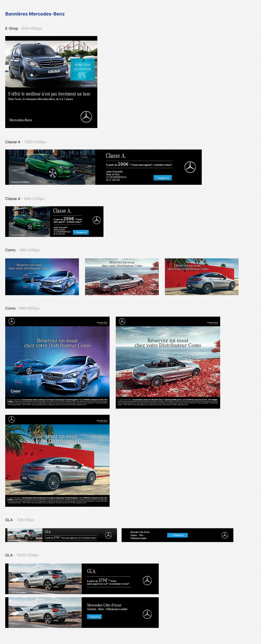This screenshot has width=261, height=644.
Task: Click the Offre Citan 0% offer tag
Action: (x=82, y=70)
